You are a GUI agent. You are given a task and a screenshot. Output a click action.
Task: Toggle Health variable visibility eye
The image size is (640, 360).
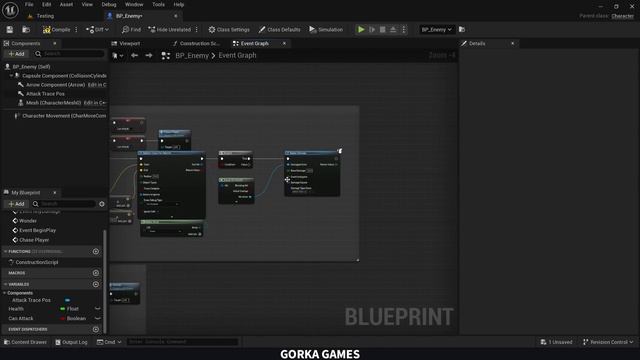point(98,309)
